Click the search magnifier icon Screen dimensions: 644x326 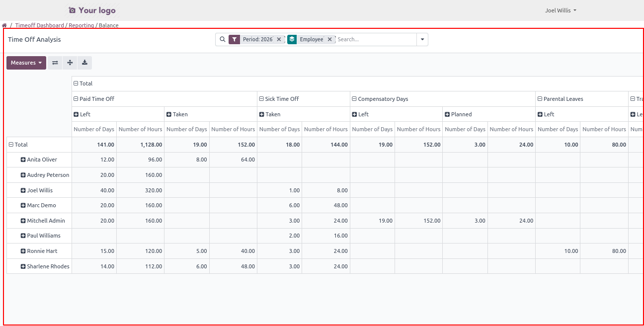(x=222, y=39)
